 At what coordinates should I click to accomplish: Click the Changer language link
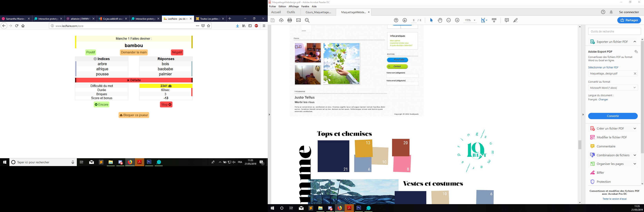click(x=603, y=100)
